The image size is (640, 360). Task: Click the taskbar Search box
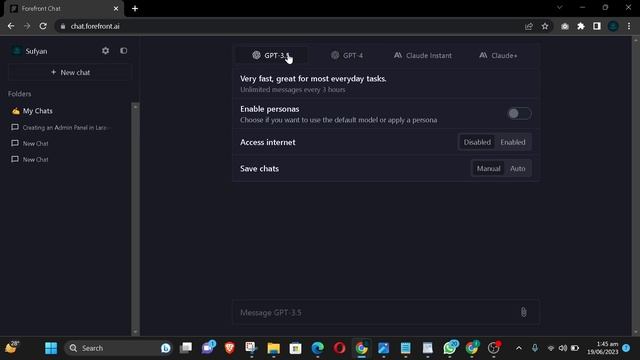click(118, 348)
